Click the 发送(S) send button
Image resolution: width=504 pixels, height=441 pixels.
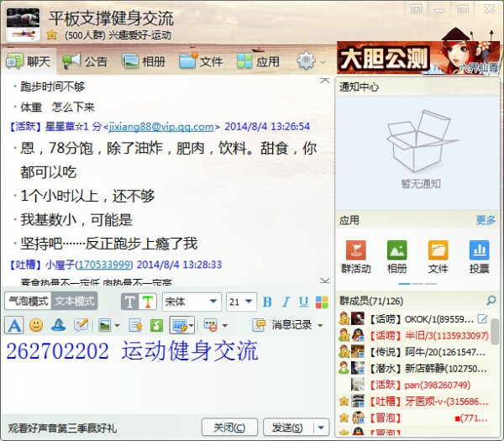pyautogui.click(x=287, y=428)
